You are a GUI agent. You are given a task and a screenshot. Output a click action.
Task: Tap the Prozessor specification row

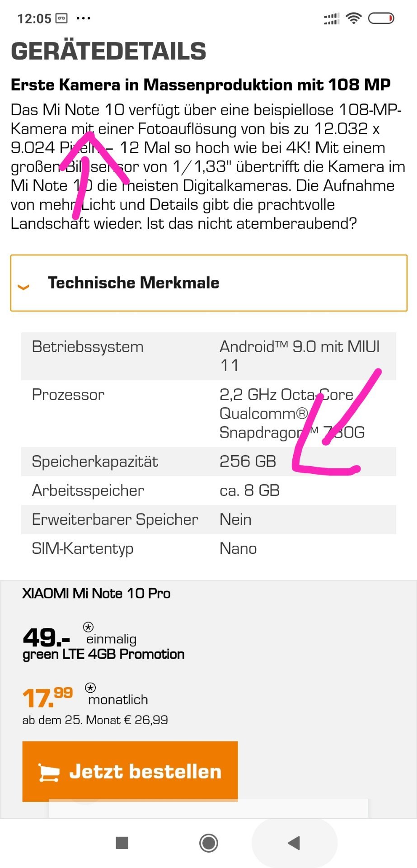(208, 414)
